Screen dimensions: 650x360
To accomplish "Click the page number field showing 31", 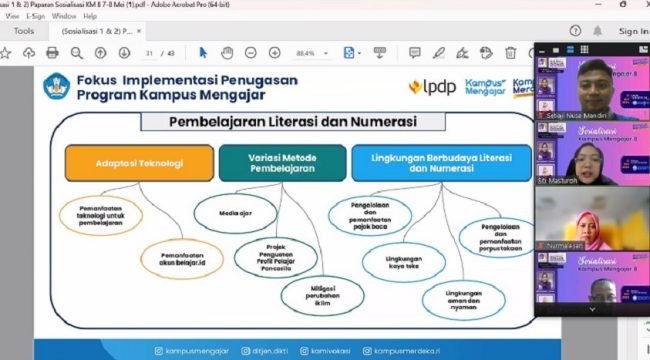I will [x=150, y=53].
